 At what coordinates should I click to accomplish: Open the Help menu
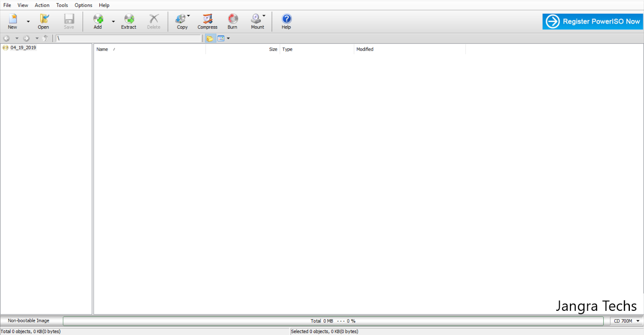click(104, 5)
